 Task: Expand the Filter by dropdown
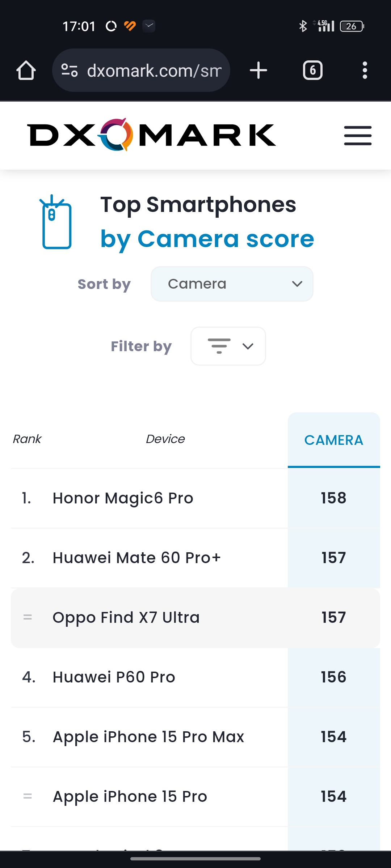point(228,346)
